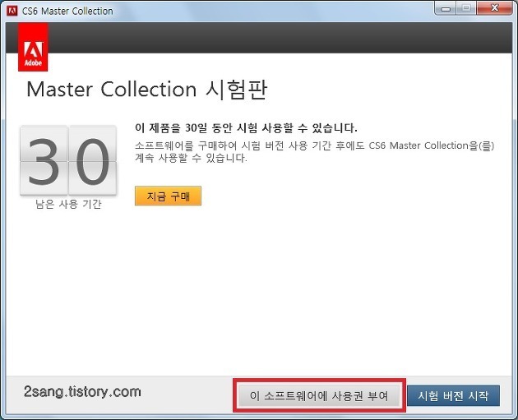
Task: Click the Master Collection 시험판 heading
Action: click(x=146, y=90)
